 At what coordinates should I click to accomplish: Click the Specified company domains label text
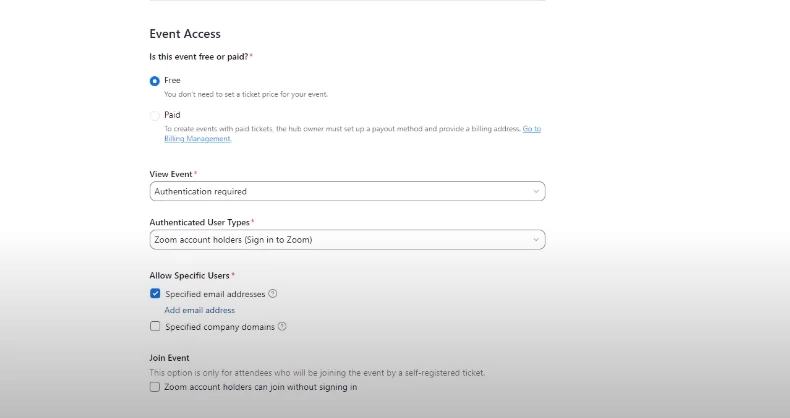click(219, 326)
